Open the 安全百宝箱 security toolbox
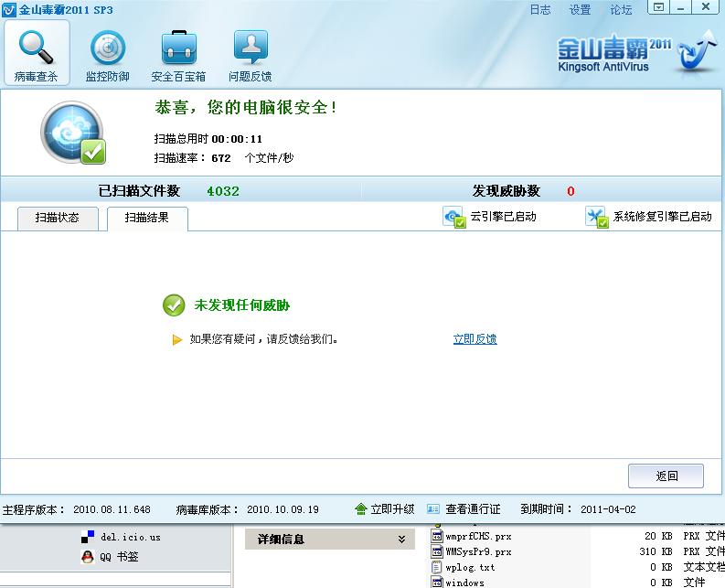 point(178,54)
